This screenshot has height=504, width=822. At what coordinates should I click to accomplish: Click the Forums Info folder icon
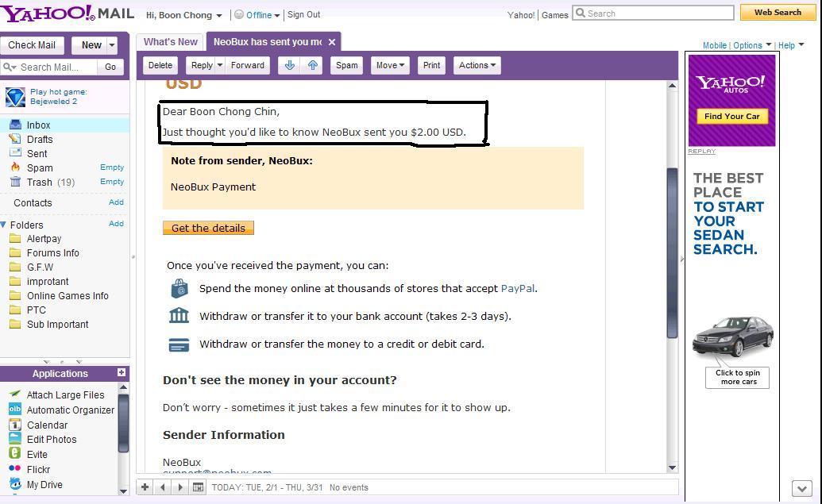pyautogui.click(x=16, y=252)
